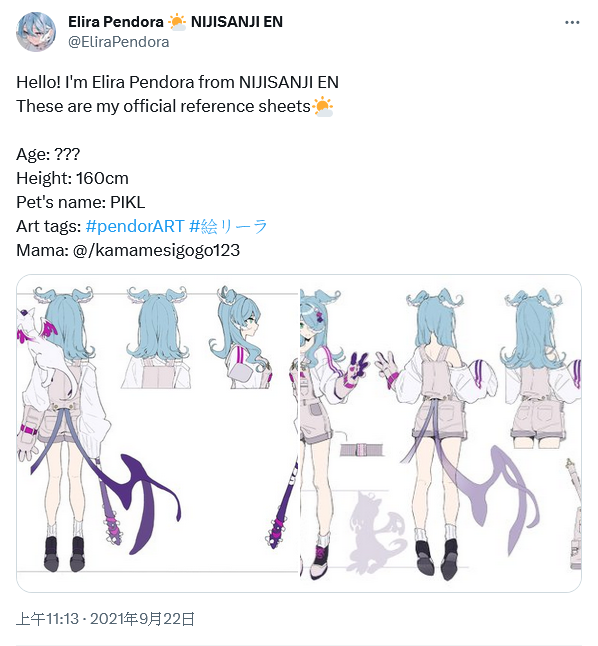Click the NIJISANJI EN text in the display name
This screenshot has height=646, width=598.
pos(237,22)
